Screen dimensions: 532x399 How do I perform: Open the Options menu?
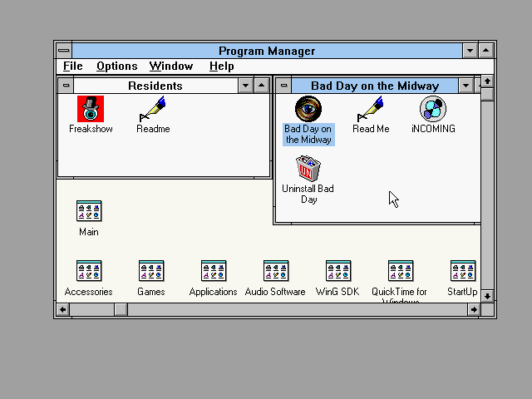117,66
